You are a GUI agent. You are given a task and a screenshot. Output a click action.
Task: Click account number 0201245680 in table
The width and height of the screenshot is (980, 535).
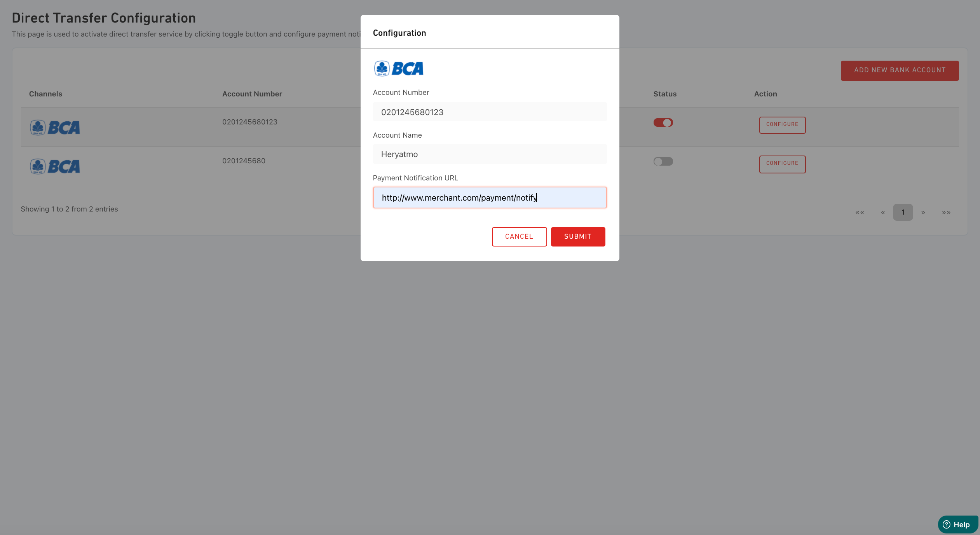point(244,161)
